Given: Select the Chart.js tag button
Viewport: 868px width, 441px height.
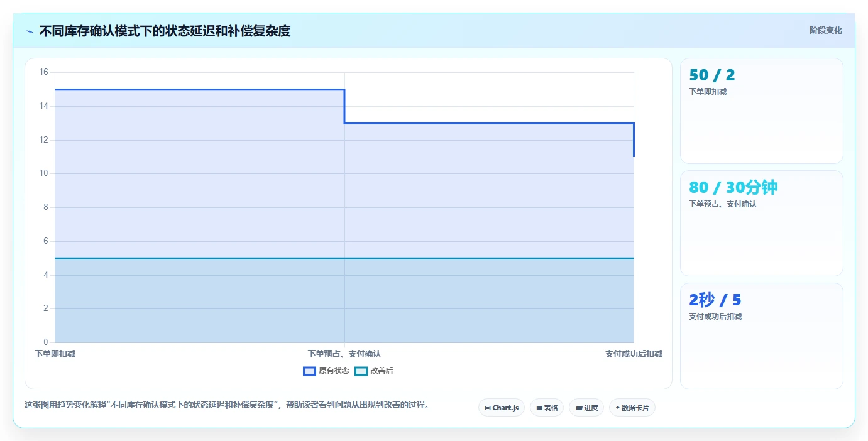Looking at the screenshot, I should point(502,408).
